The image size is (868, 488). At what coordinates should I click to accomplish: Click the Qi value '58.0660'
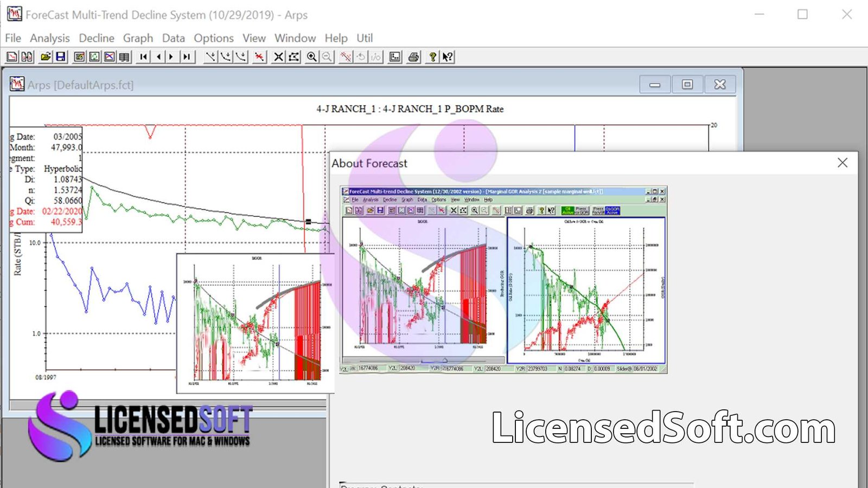[x=67, y=201]
